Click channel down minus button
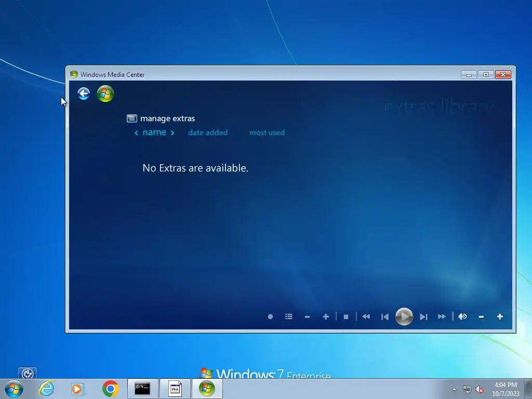The width and height of the screenshot is (532, 399). (308, 317)
